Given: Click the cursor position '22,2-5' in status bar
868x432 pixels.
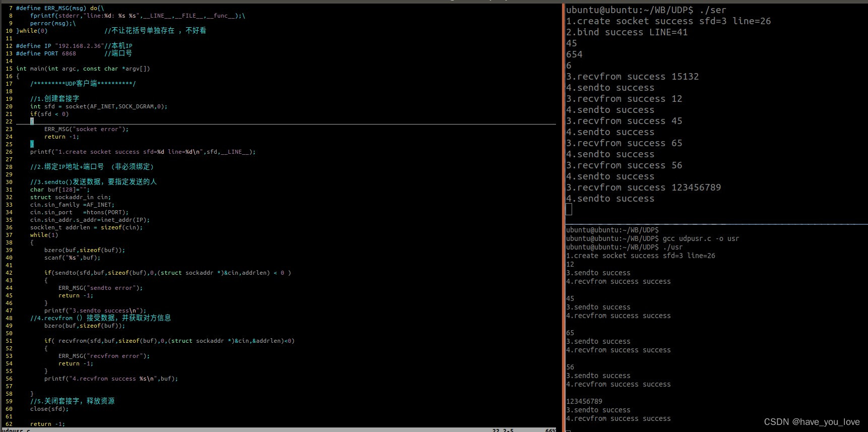Looking at the screenshot, I should click(503, 430).
